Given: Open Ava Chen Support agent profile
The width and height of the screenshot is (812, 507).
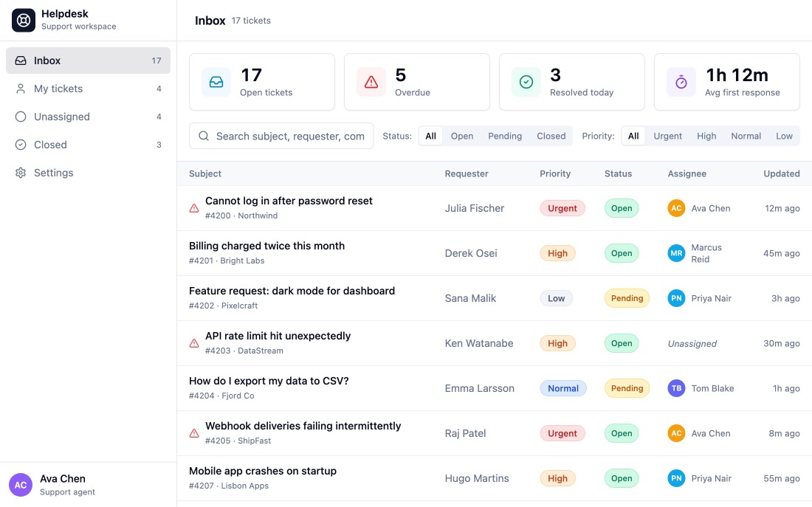Looking at the screenshot, I should (x=88, y=486).
